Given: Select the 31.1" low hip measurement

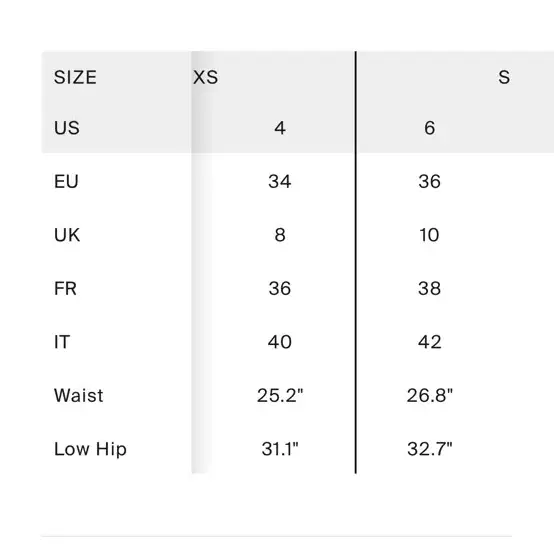Looking at the screenshot, I should tap(280, 449).
